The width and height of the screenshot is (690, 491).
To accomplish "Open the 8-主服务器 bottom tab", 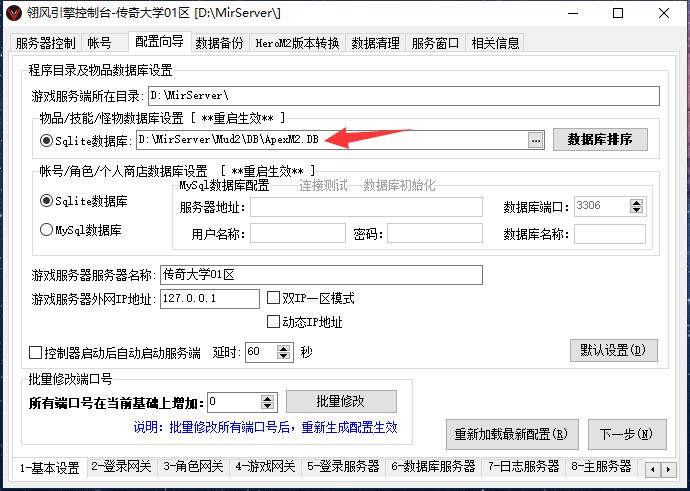I will point(601,466).
